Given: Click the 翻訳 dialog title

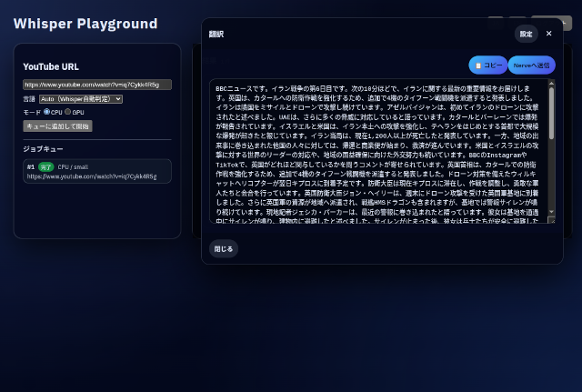Looking at the screenshot, I should (x=216, y=34).
